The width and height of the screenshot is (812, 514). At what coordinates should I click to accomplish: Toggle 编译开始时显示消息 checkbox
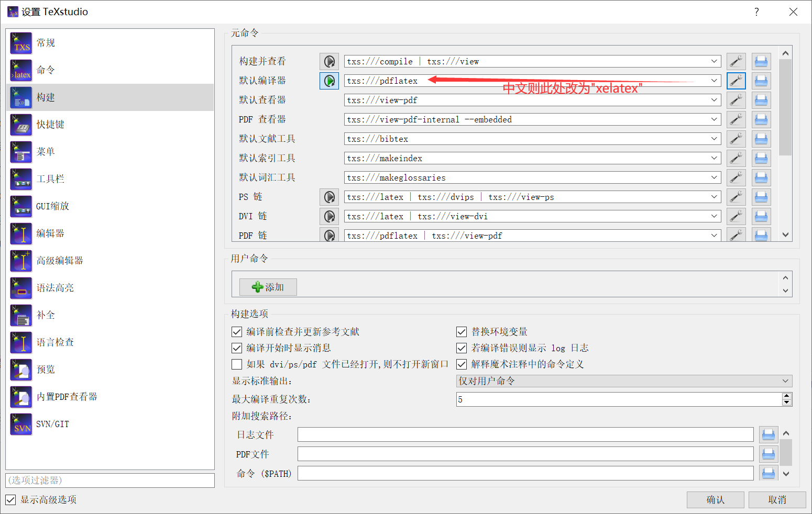[237, 348]
